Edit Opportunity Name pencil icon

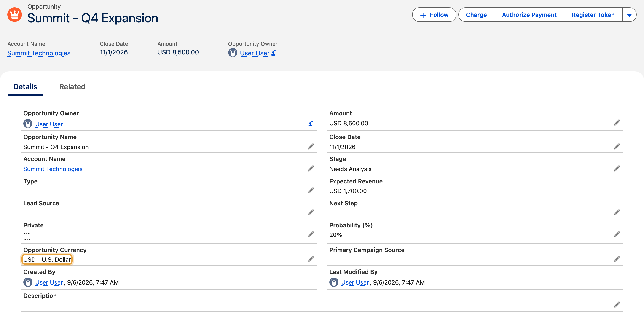[x=311, y=147]
